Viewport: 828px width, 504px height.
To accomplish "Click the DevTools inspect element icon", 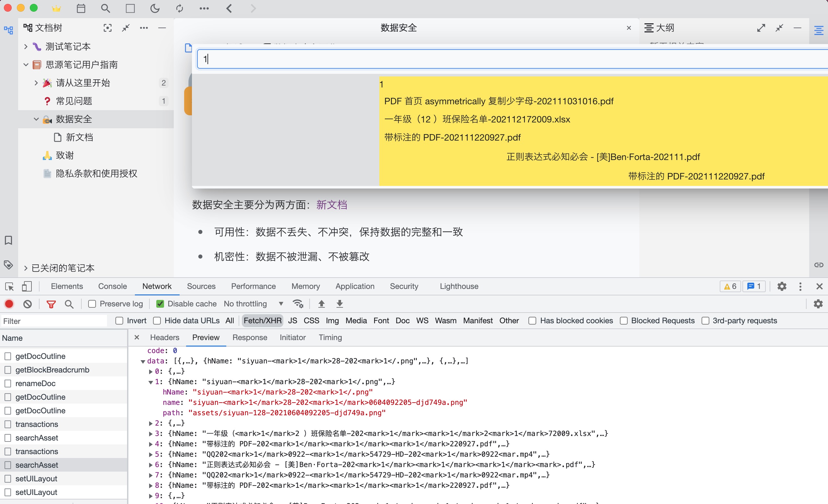I will [9, 286].
